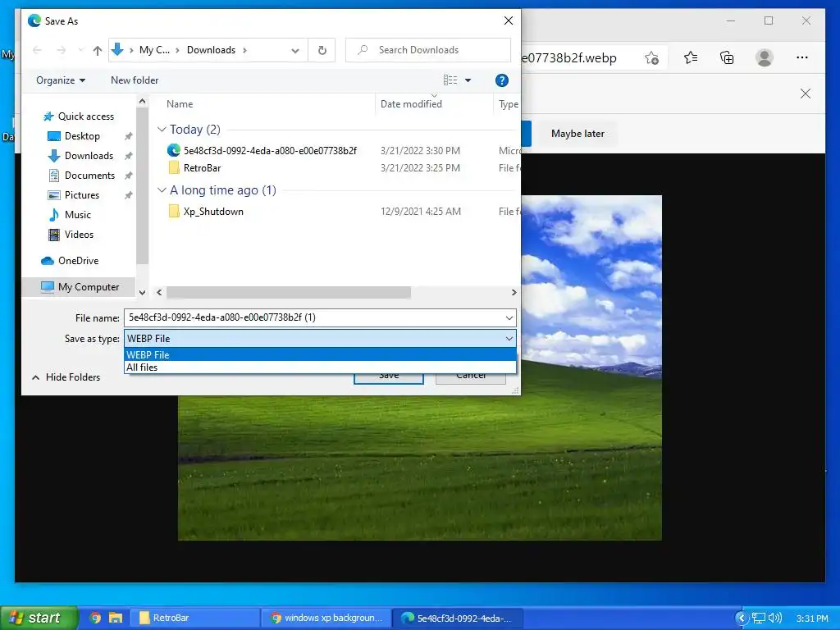This screenshot has width=840, height=630.
Task: Switch to 5e48cf3d Edge taskbar item
Action: (x=458, y=619)
